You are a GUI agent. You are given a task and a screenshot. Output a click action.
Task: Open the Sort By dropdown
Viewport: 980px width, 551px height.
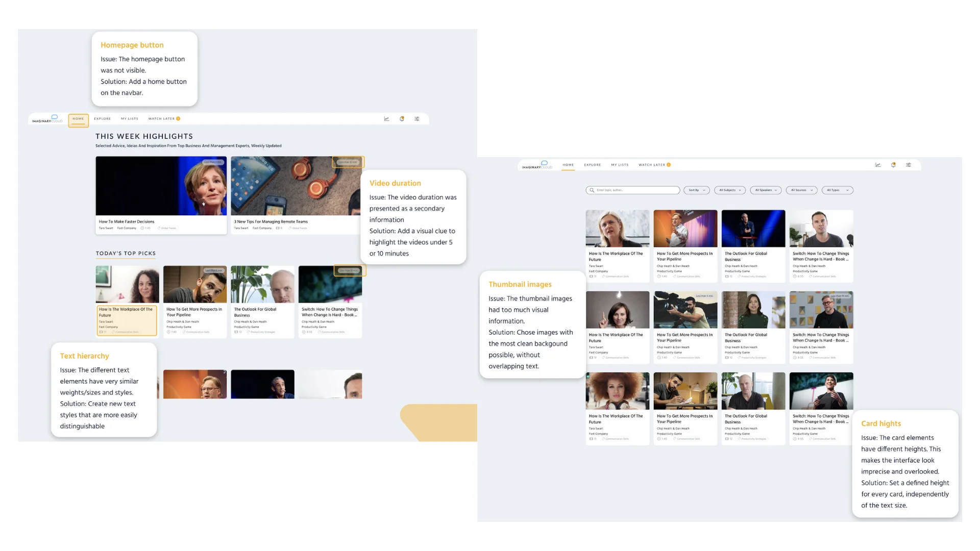(697, 190)
